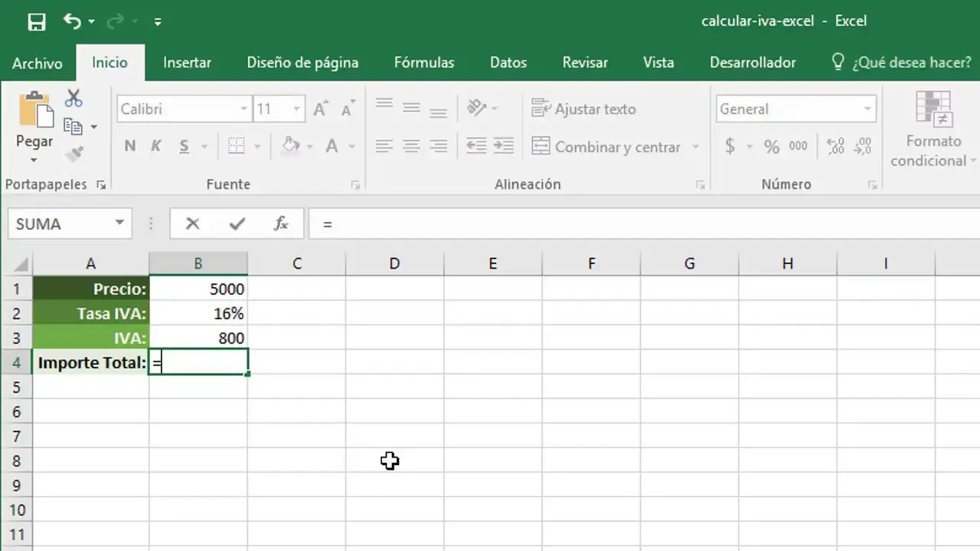Click the Cancel X formula icon

click(192, 223)
